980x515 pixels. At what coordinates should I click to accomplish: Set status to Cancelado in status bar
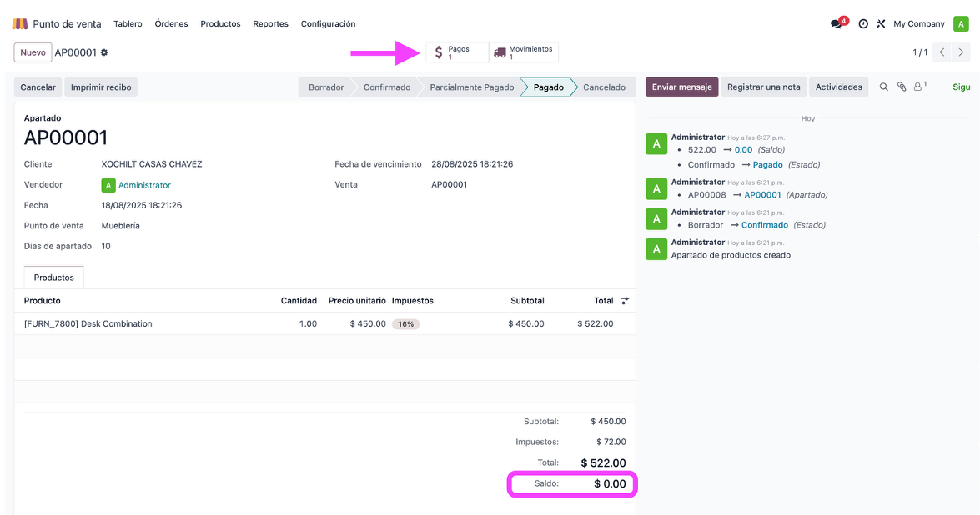pos(604,87)
